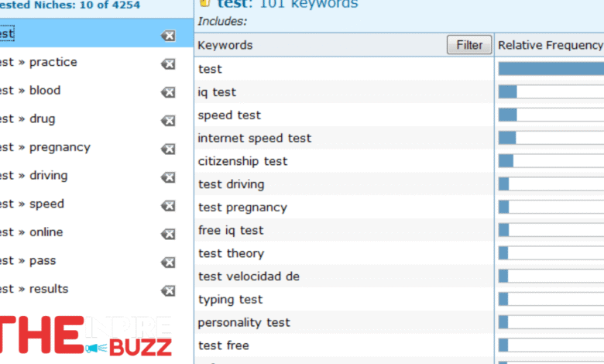Viewport: 604px width, 364px height.
Task: Delete the 'test » drug' niche entry
Action: click(168, 121)
